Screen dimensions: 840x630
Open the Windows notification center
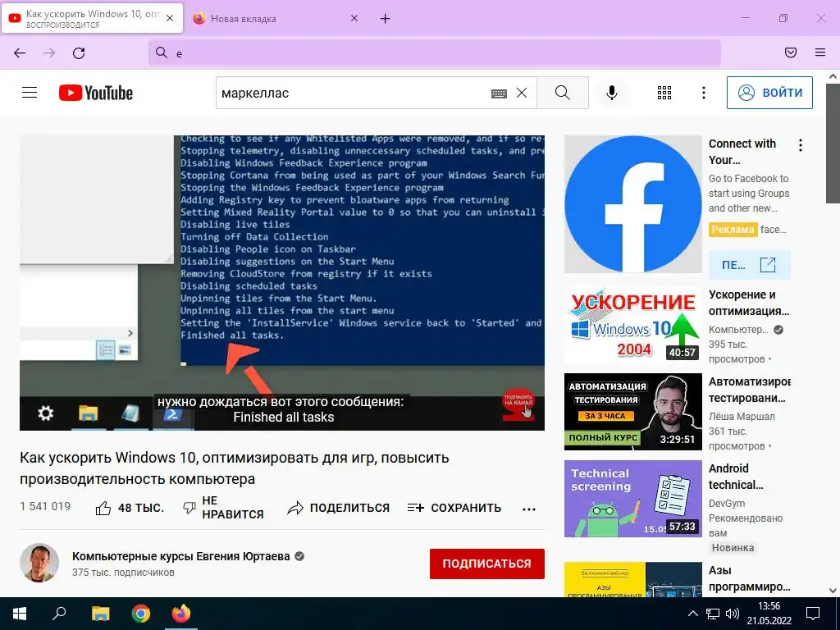[813, 614]
